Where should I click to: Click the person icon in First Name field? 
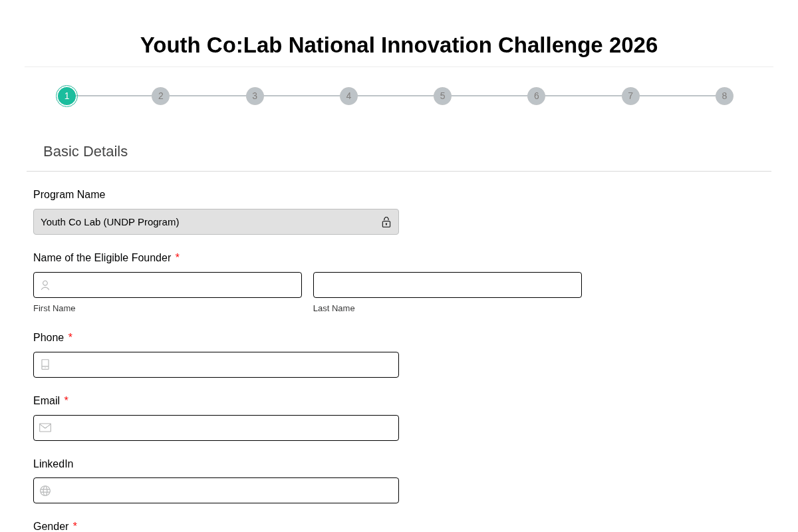click(45, 285)
